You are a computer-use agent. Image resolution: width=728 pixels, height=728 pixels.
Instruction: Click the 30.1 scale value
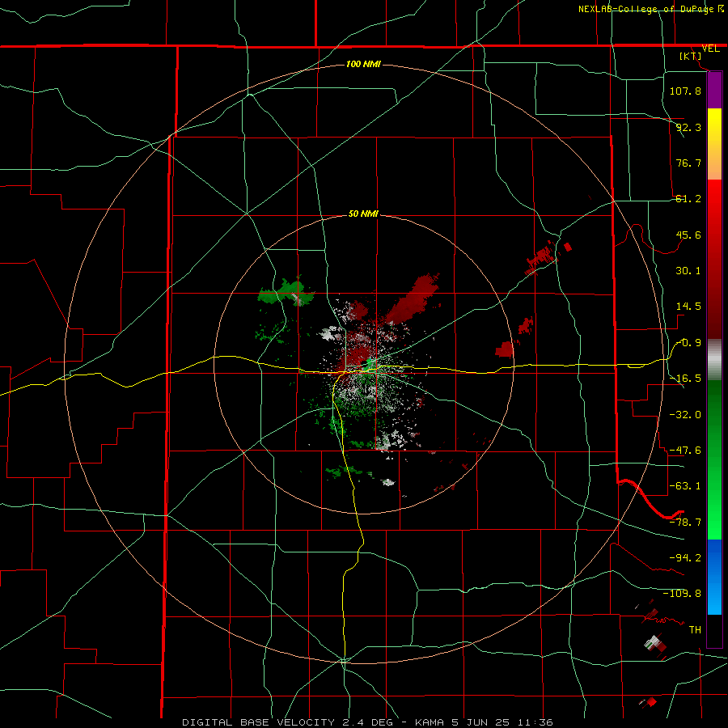pos(688,271)
